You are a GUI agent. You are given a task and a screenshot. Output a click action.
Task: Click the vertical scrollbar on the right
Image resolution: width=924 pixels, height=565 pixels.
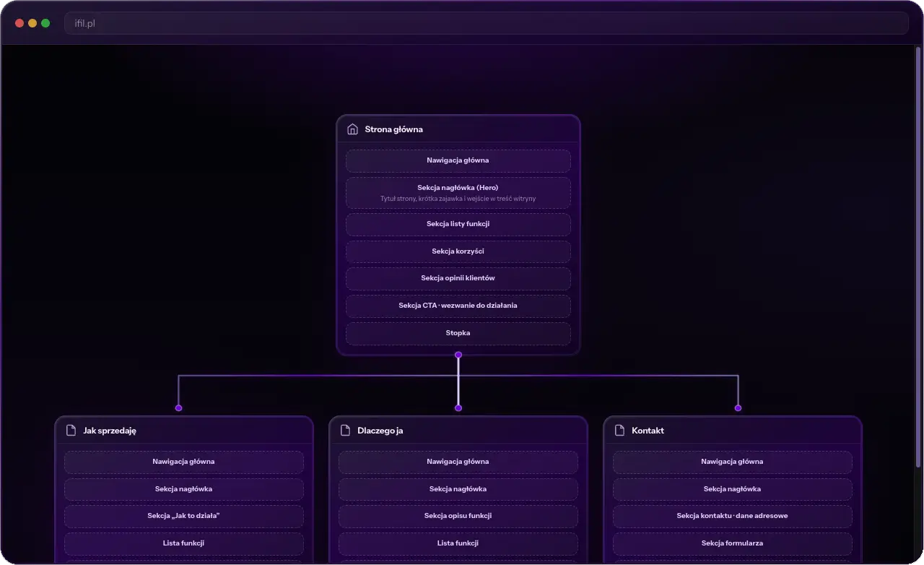click(918, 257)
